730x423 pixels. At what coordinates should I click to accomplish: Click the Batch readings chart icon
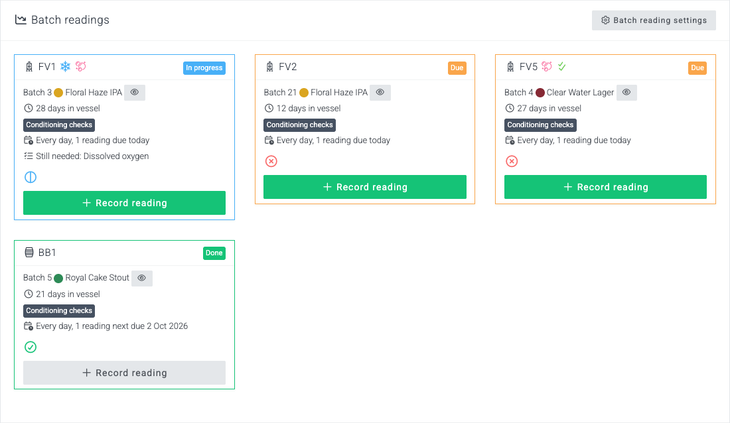pos(20,20)
